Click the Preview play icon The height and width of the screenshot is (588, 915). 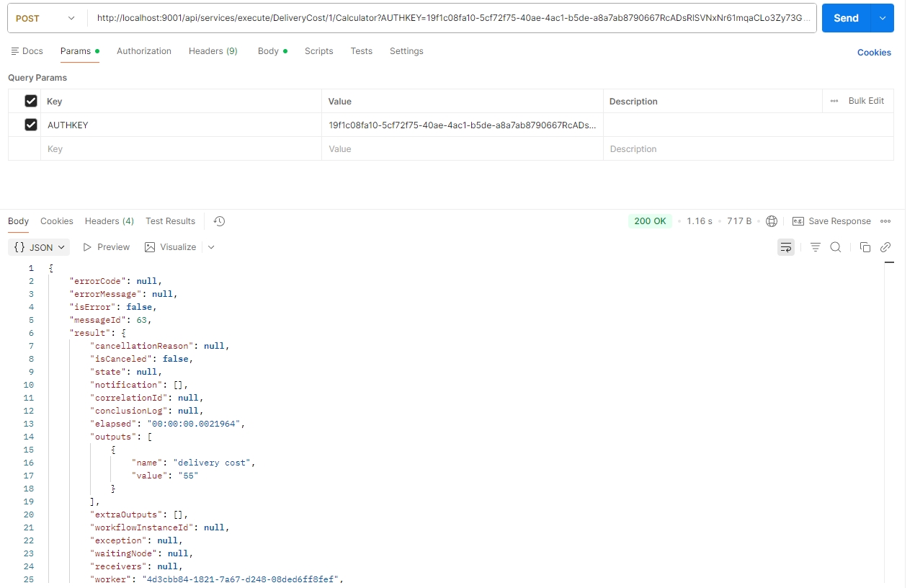pyautogui.click(x=87, y=247)
